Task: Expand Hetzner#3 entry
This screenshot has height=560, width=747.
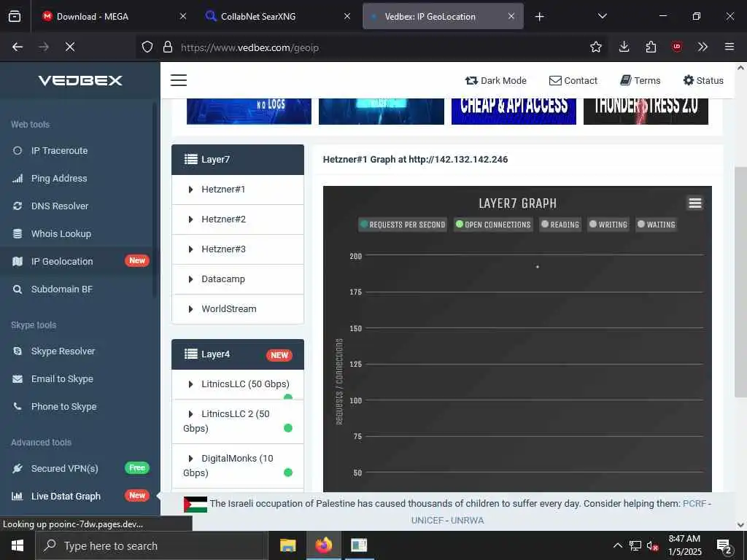Action: [x=238, y=249]
